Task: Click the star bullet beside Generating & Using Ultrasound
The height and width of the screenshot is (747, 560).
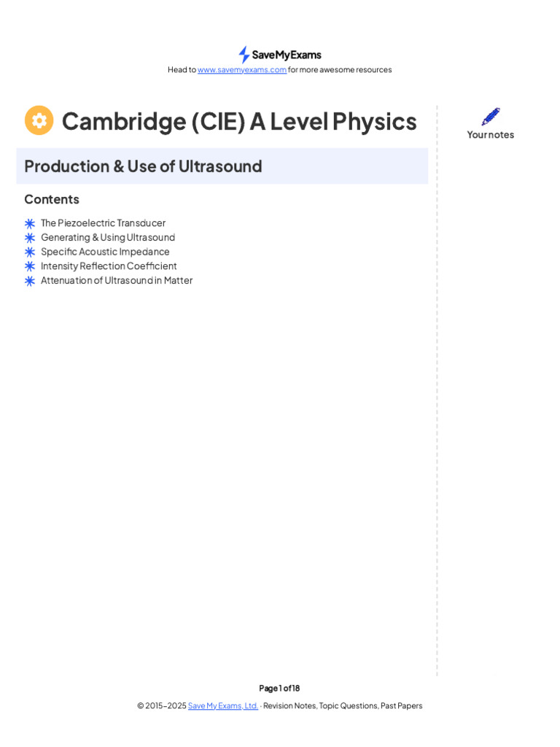Action: point(30,238)
